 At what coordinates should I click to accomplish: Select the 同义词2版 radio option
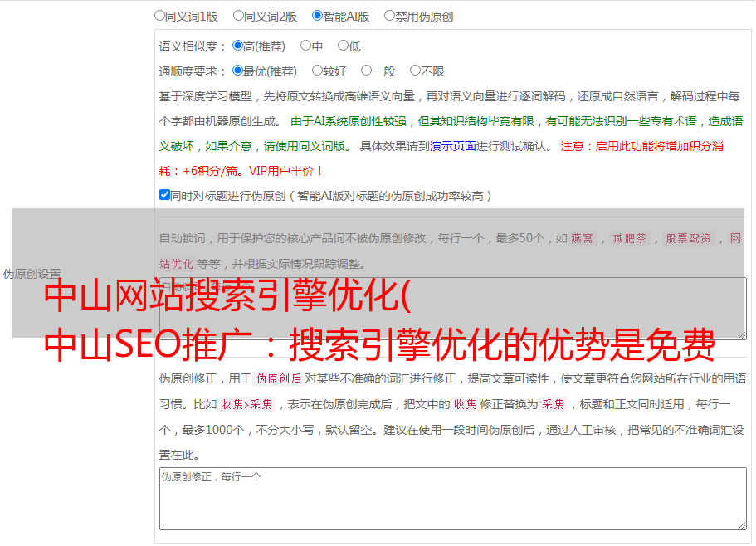(x=238, y=16)
